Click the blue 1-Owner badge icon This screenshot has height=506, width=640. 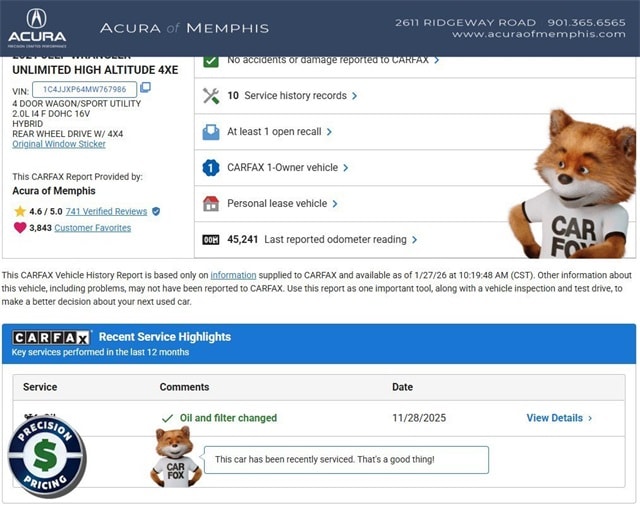(211, 168)
